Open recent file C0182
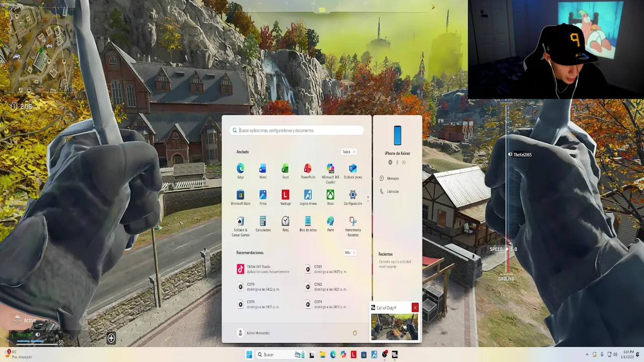 point(326,287)
